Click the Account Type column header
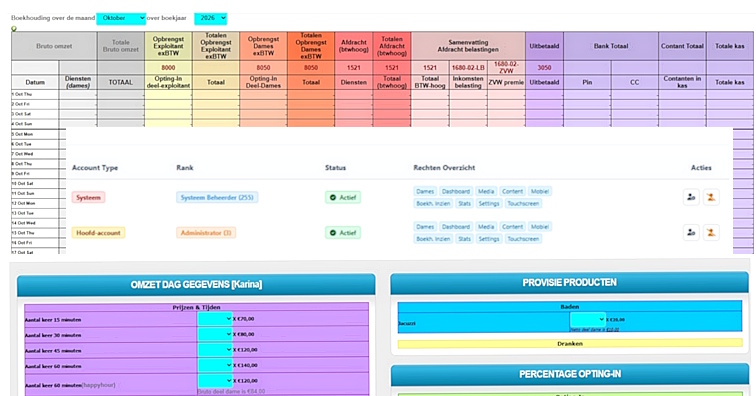This screenshot has width=756, height=396. point(95,168)
